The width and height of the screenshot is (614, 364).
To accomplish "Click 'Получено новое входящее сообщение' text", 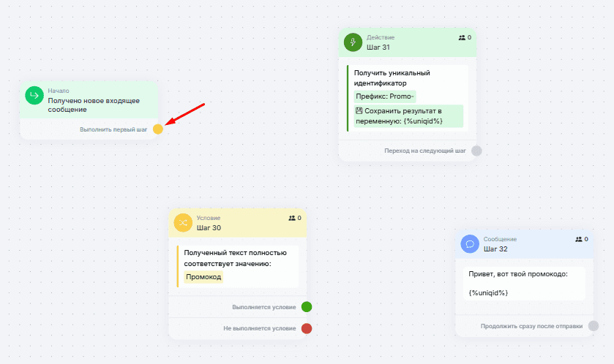I will [94, 105].
